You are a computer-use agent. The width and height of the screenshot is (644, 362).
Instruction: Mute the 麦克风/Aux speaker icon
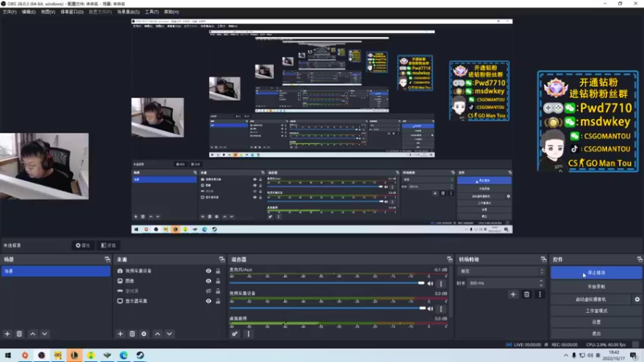coord(431,283)
